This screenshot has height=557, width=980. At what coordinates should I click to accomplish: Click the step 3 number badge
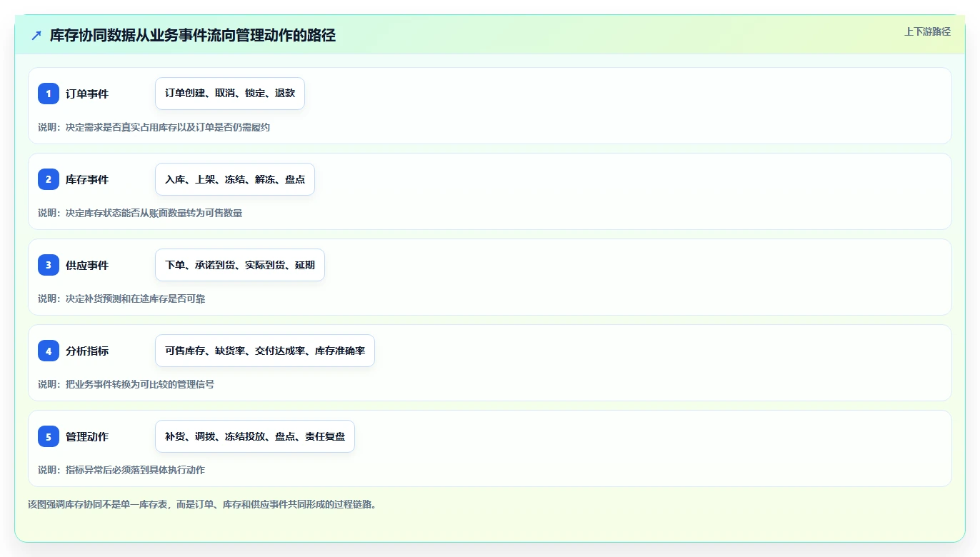[x=49, y=265]
